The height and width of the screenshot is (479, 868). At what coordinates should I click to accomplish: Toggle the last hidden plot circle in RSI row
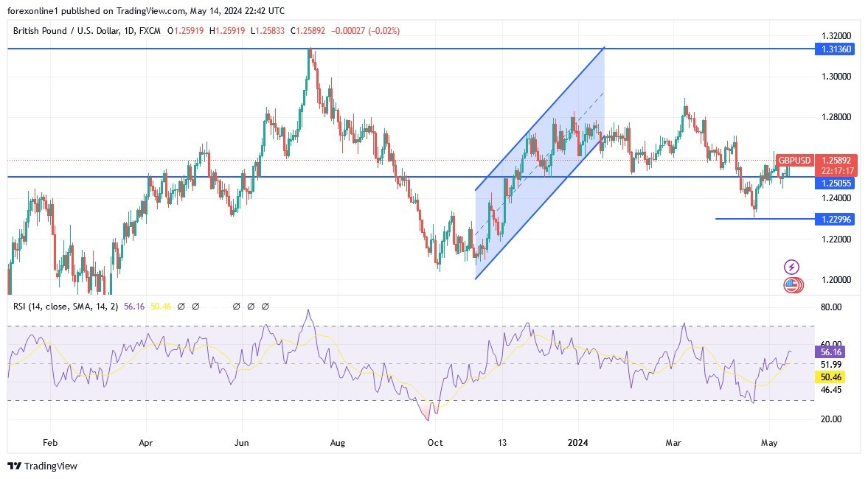(x=265, y=306)
